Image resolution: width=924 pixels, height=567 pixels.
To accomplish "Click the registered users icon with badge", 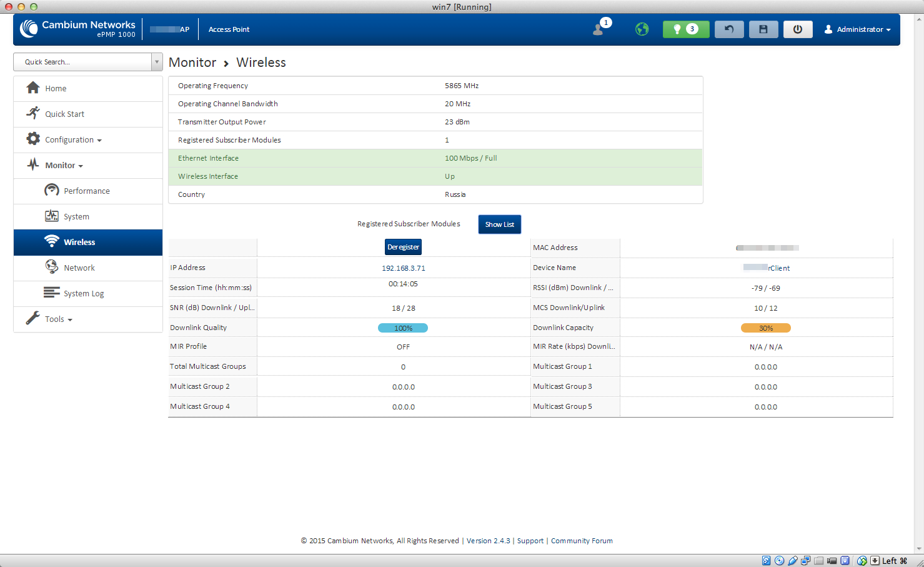I will tap(600, 29).
